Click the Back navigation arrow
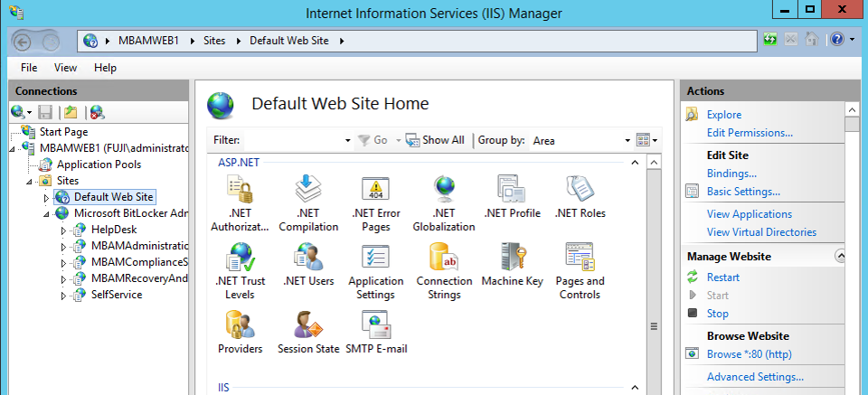 pos(22,42)
